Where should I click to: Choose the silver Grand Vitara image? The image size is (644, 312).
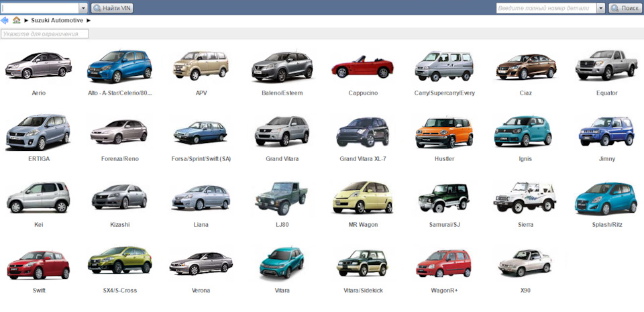(x=282, y=131)
